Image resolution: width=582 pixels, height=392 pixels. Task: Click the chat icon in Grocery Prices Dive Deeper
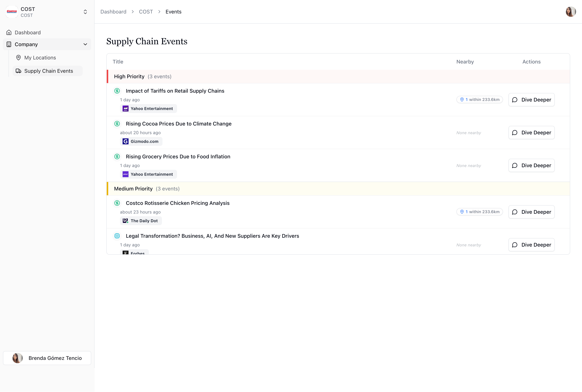click(x=515, y=166)
